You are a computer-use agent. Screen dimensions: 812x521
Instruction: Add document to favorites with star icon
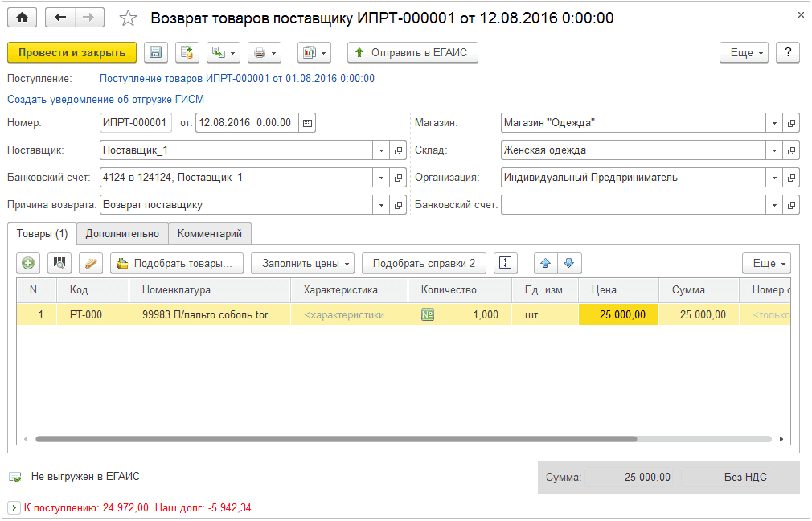pyautogui.click(x=128, y=18)
